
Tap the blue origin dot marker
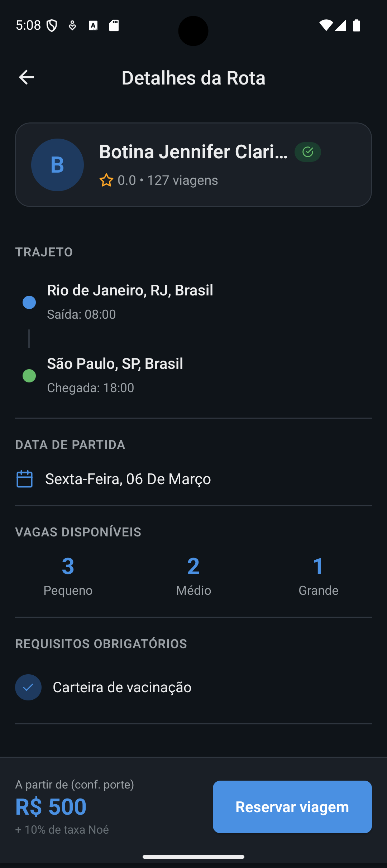(x=29, y=302)
